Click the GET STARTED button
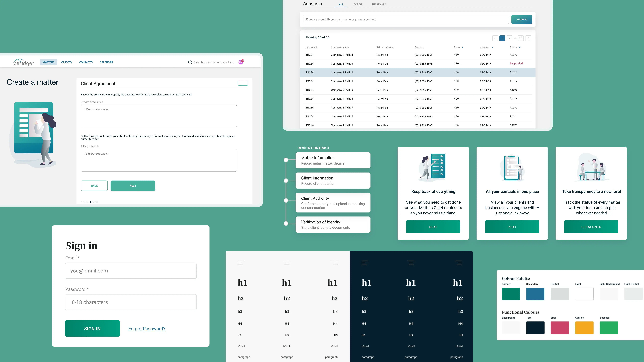This screenshot has width=644, height=362. click(591, 227)
